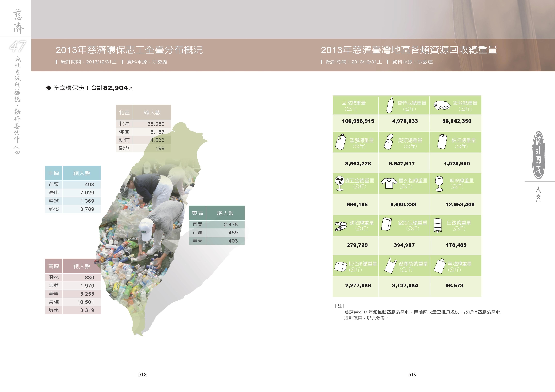
Task: Click the aluminum foil carton icon
Action: point(386,224)
